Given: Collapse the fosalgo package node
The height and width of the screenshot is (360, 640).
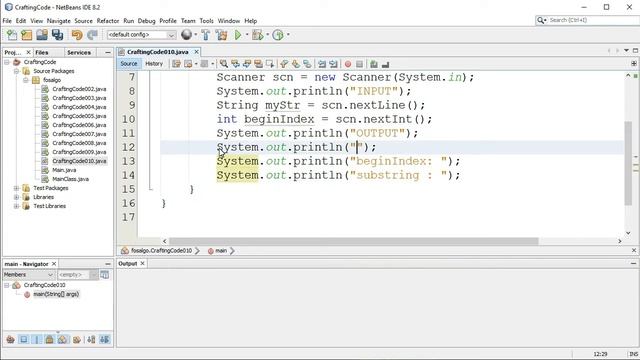Looking at the screenshot, I should click(x=25, y=80).
